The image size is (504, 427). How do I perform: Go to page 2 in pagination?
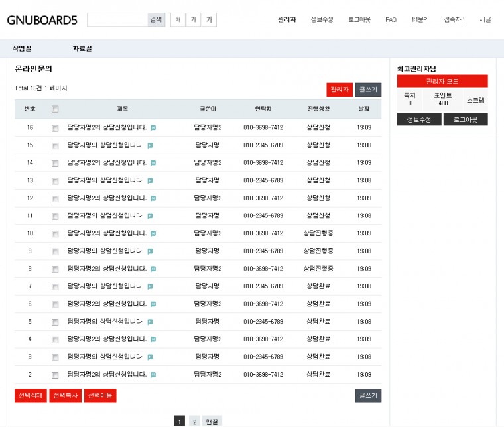click(x=194, y=421)
